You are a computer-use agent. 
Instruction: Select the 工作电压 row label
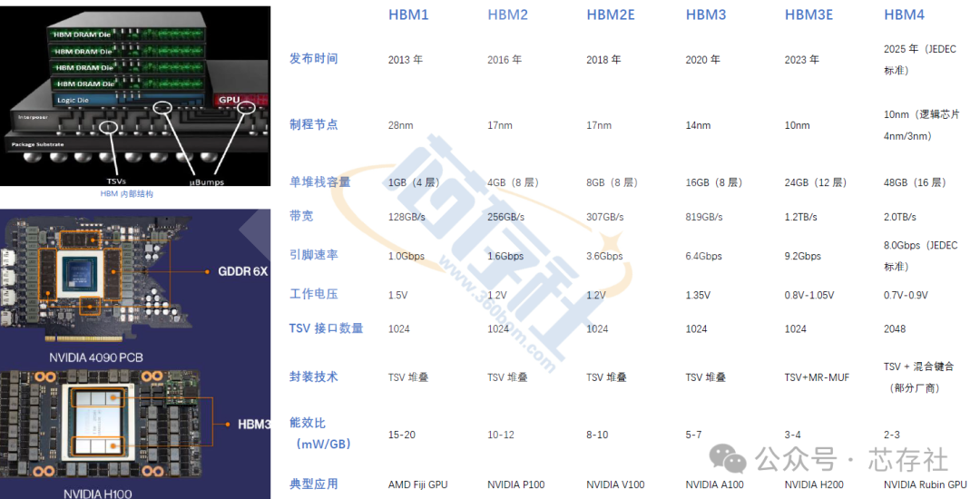(x=313, y=294)
